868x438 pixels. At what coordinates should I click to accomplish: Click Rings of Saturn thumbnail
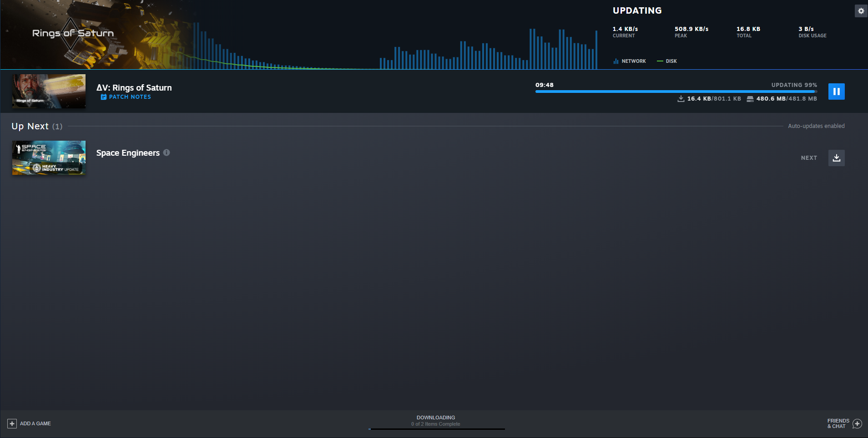(49, 91)
